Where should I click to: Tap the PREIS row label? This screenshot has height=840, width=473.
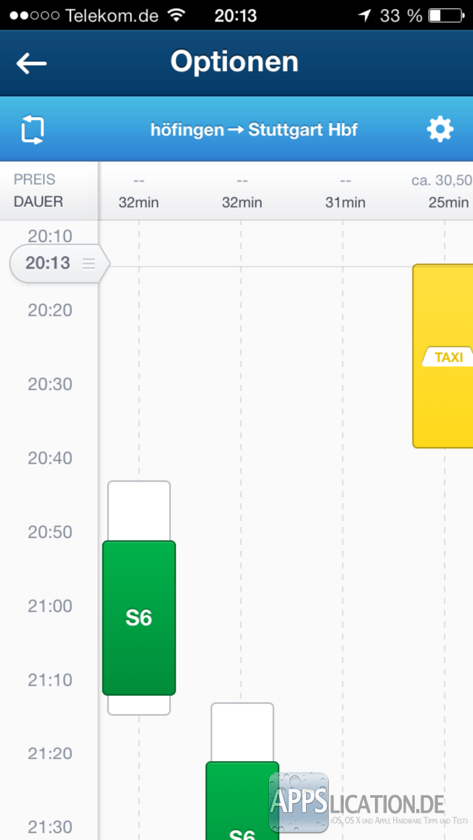tap(35, 179)
